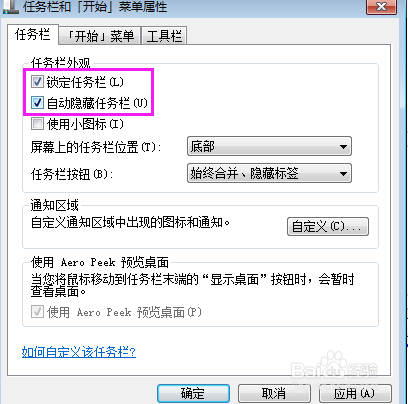Switch to the 「开始」菜单 tab
Viewport: 408px width, 404px height.
coord(100,36)
